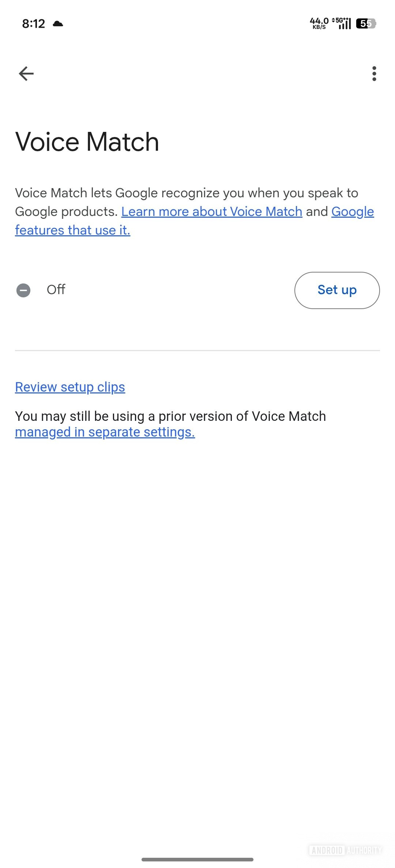Enable Voice Match via the Set up control
Image resolution: width=395 pixels, height=868 pixels.
coord(336,290)
